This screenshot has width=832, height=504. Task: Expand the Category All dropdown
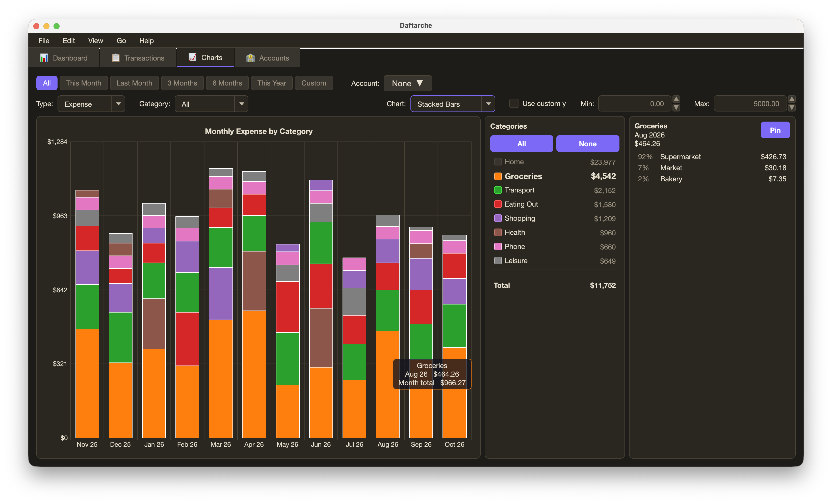[211, 104]
